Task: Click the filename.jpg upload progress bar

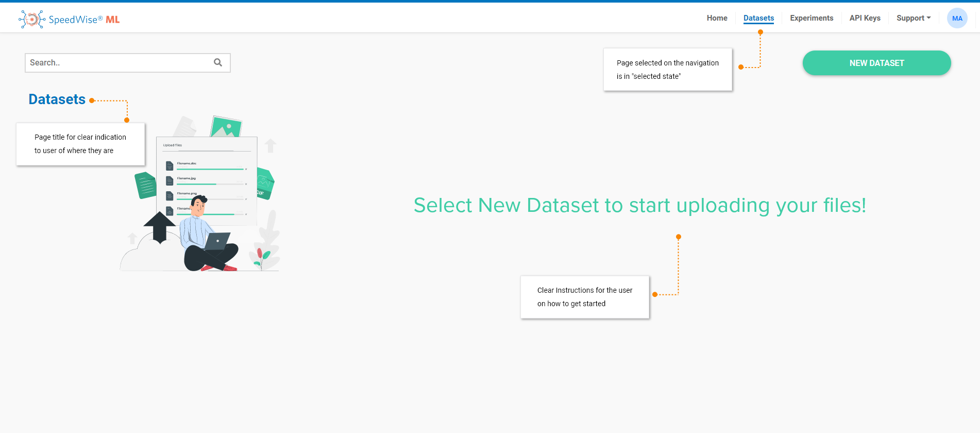Action: 210,184
